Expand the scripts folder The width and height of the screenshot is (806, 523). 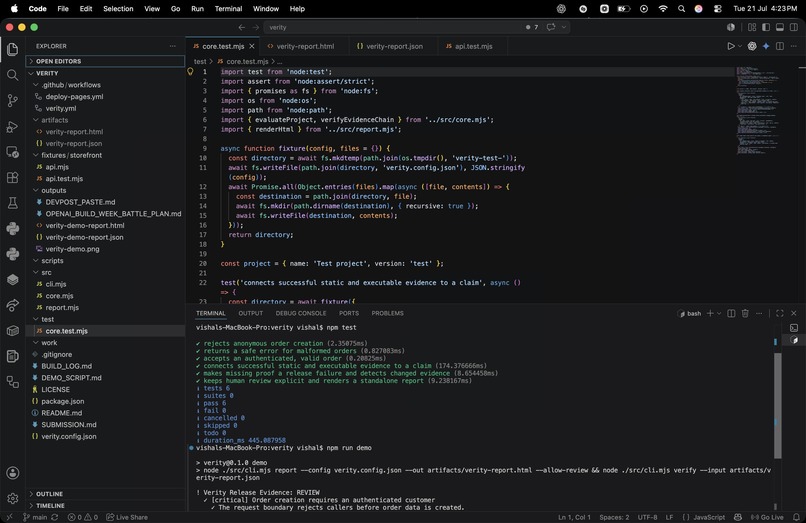pyautogui.click(x=105, y=261)
